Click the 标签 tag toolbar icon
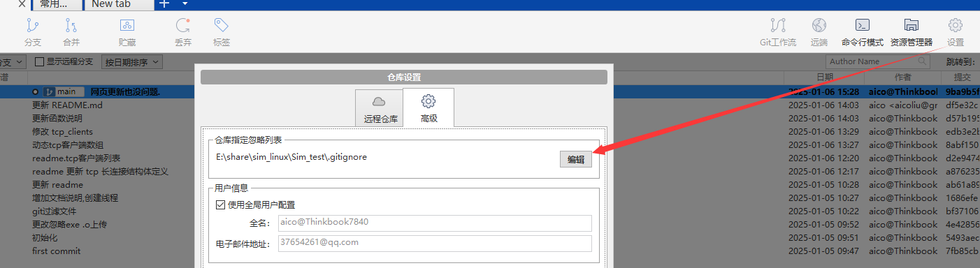Image resolution: width=980 pixels, height=268 pixels. click(222, 26)
